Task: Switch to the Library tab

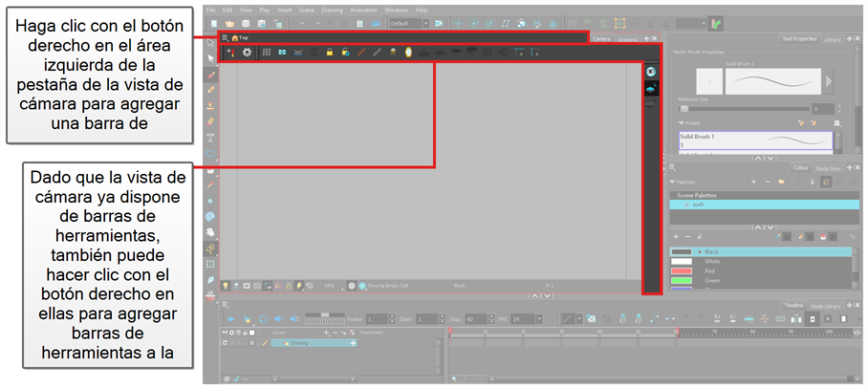Action: [x=832, y=39]
